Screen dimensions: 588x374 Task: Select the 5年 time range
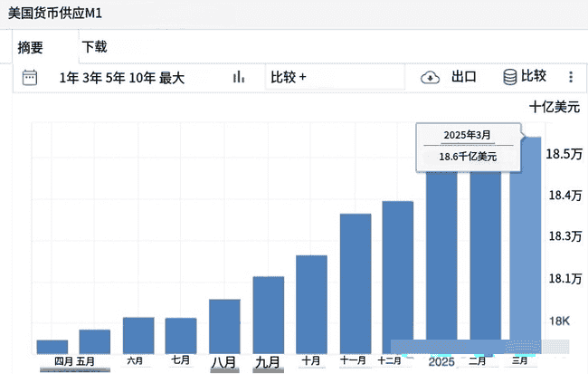tap(116, 78)
